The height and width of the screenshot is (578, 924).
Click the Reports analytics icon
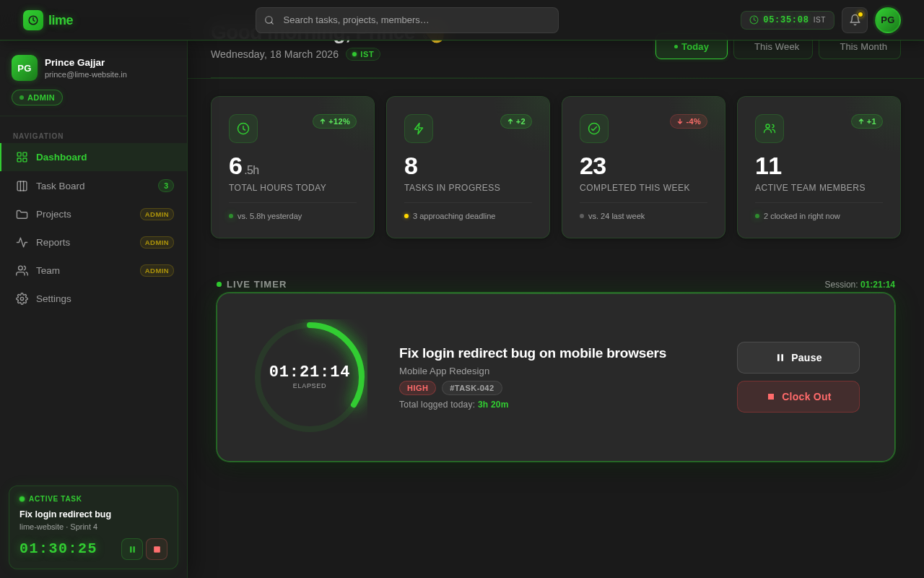click(22, 242)
